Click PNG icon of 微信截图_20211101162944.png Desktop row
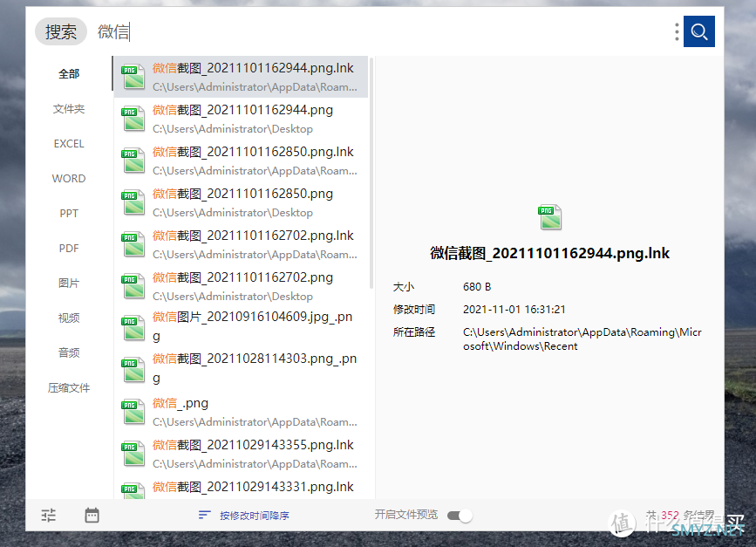Screen dimensions: 756x547 tap(133, 118)
